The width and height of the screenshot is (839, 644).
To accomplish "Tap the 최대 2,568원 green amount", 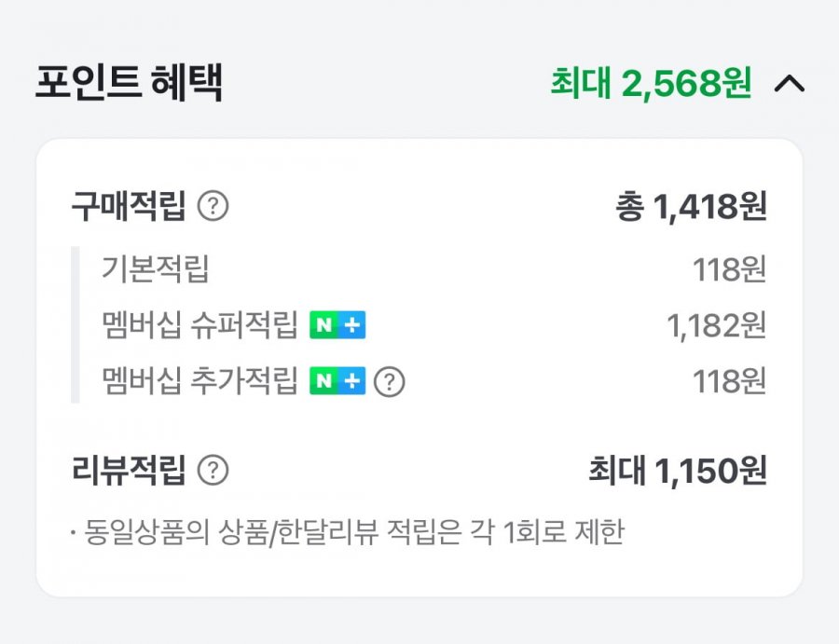I will pyautogui.click(x=651, y=85).
